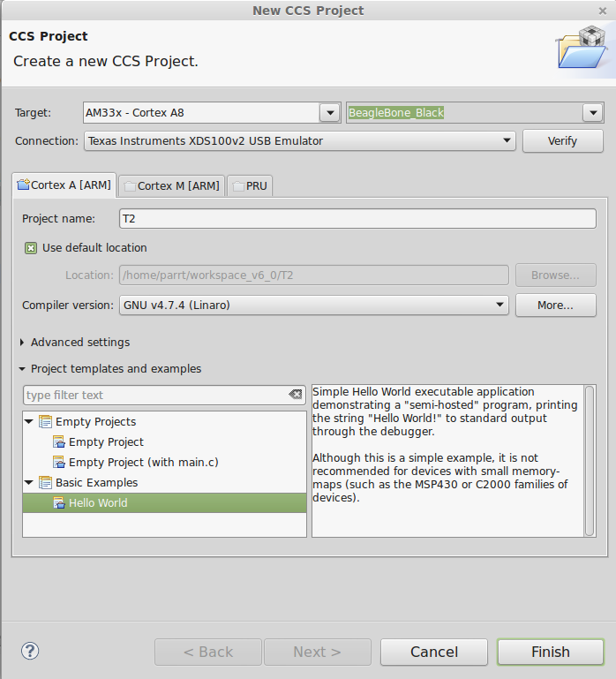Open the AM33x target family dropdown

330,113
